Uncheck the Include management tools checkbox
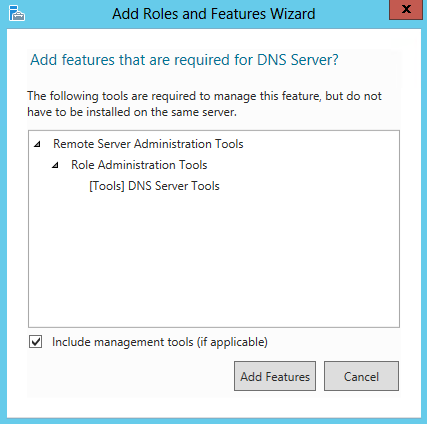Viewport: 427px width, 424px height. coord(35,342)
